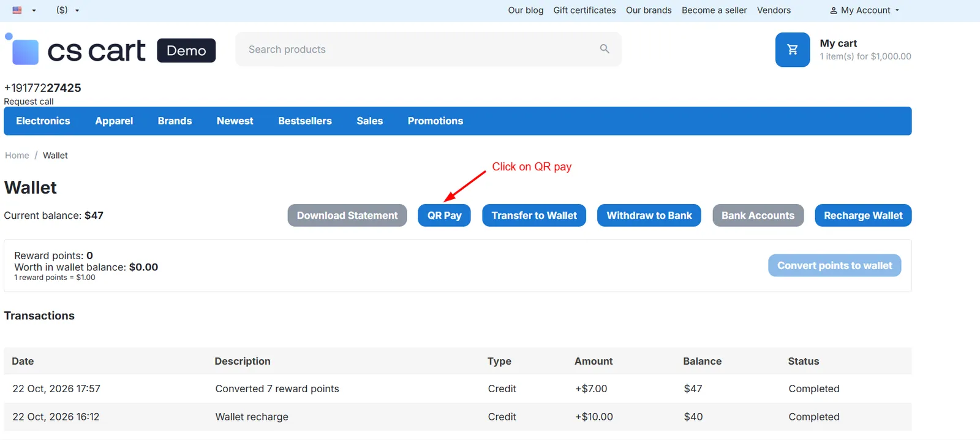Open the Electronics menu

tap(43, 121)
